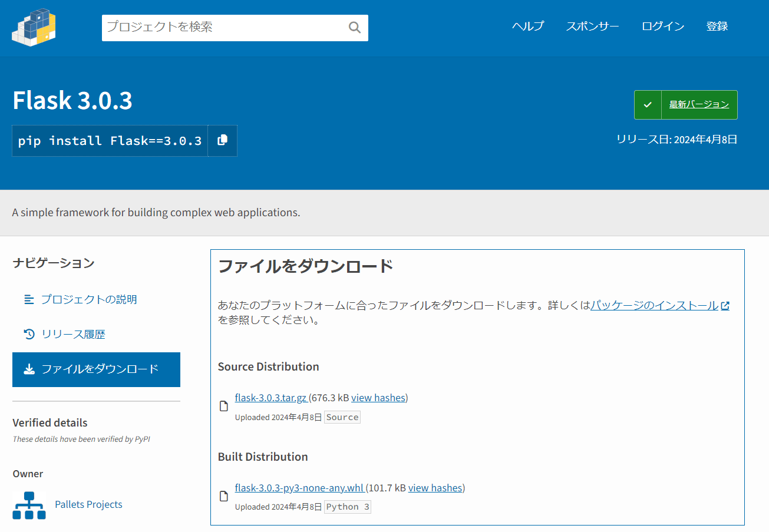Click the ファイルをダウンロード section heading

[x=305, y=266]
